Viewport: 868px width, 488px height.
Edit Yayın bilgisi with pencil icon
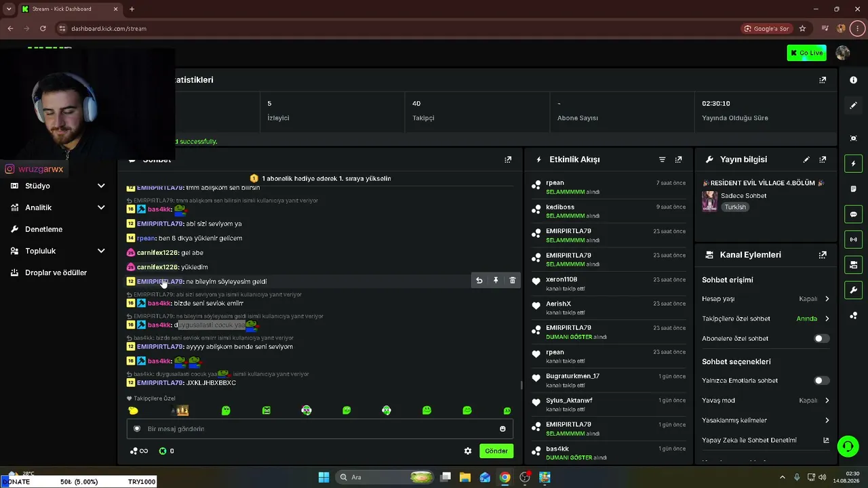pyautogui.click(x=806, y=160)
